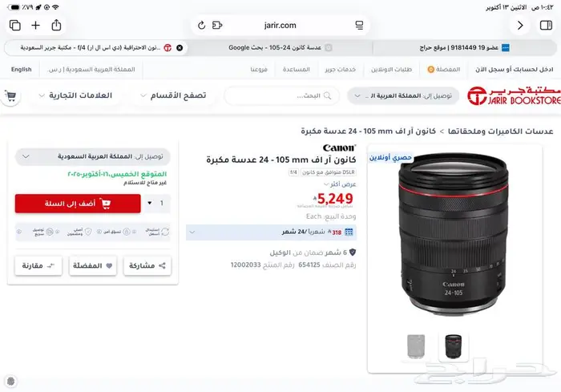Select the grey lens pouch thumbnail
This screenshot has height=392, width=561.
[x=416, y=346]
